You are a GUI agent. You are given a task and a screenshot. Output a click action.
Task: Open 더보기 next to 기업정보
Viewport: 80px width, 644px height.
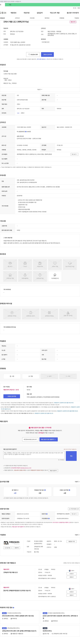(x=77, y=535)
